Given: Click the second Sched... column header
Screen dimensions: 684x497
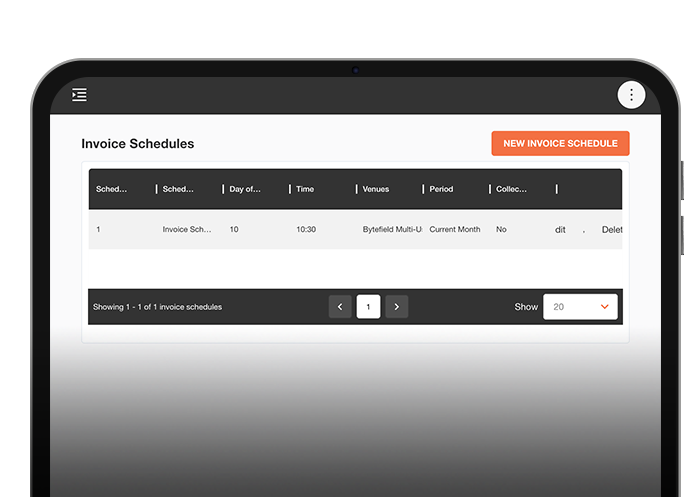Looking at the screenshot, I should [179, 189].
